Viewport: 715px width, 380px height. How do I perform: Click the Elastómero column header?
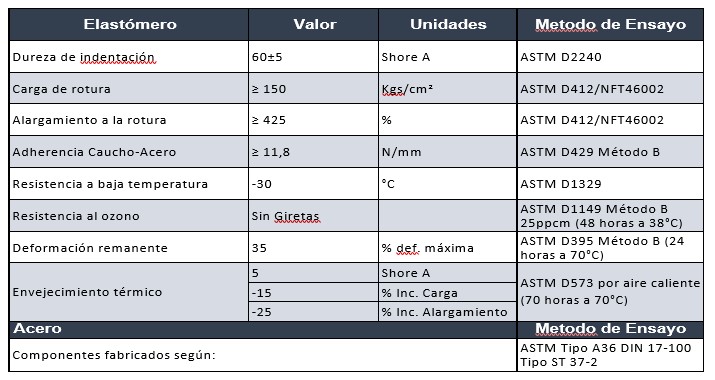pos(129,25)
